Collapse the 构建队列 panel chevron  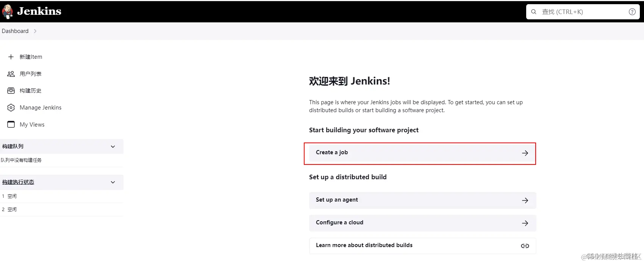(x=113, y=147)
